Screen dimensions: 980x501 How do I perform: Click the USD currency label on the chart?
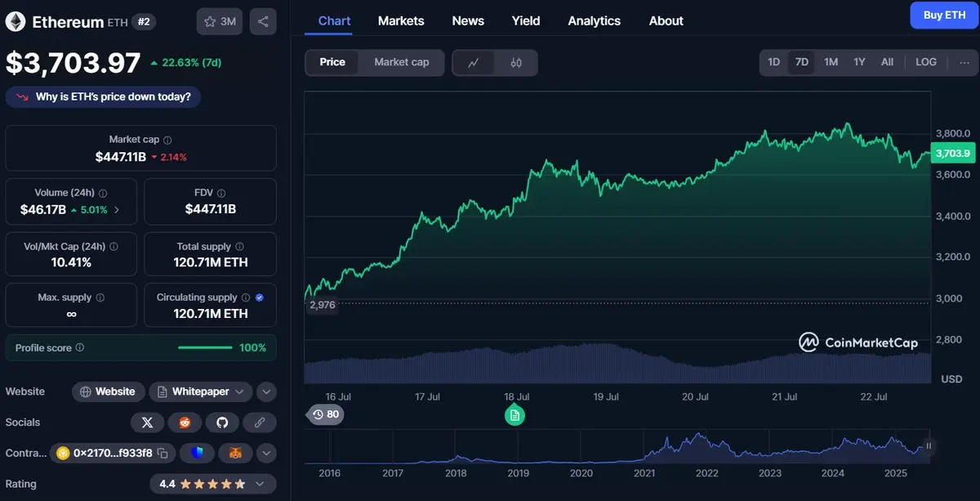pos(951,379)
